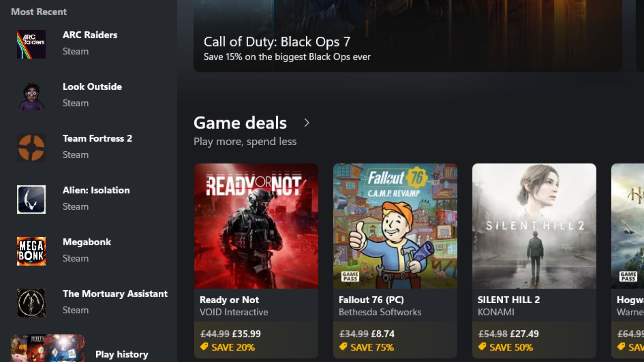Click the SAVE 75% label on Fallout 76
This screenshot has height=362, width=644.
click(372, 347)
